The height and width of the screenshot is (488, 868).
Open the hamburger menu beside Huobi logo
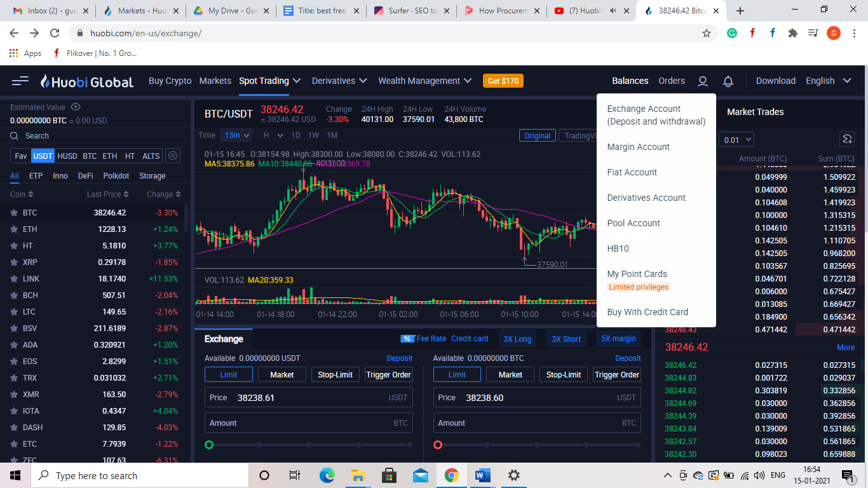click(20, 81)
